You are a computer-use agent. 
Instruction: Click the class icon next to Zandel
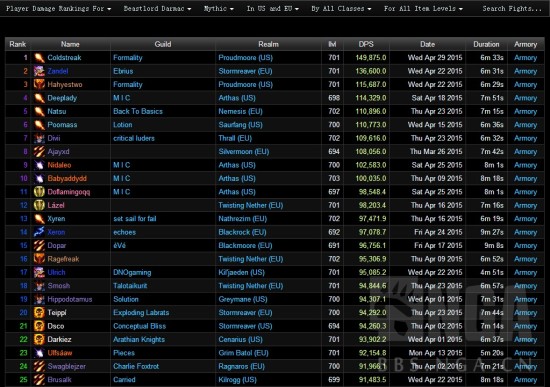[x=39, y=71]
